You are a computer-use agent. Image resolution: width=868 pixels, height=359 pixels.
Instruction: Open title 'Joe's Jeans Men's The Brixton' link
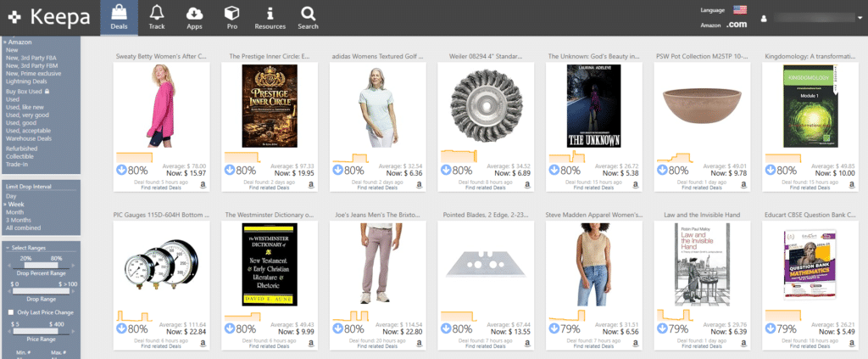(377, 215)
